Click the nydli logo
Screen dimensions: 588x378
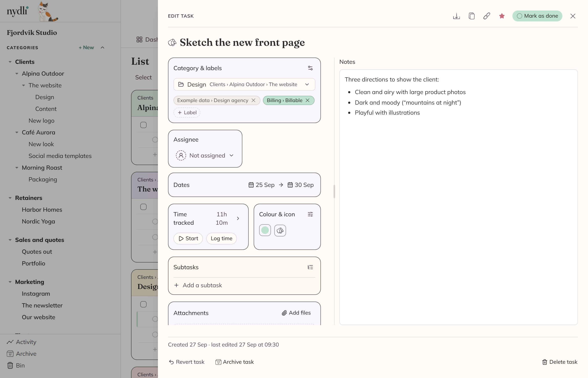coord(17,11)
